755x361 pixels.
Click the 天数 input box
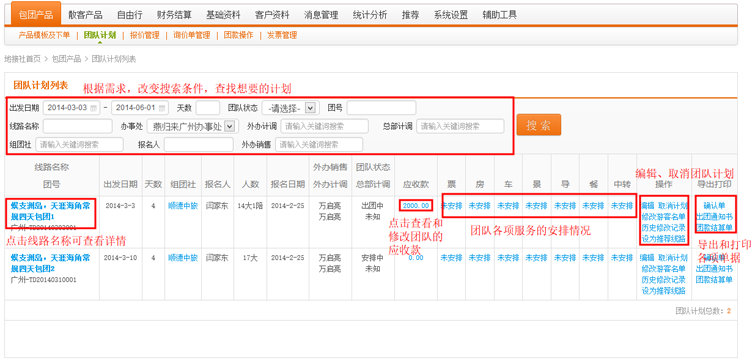tap(208, 108)
